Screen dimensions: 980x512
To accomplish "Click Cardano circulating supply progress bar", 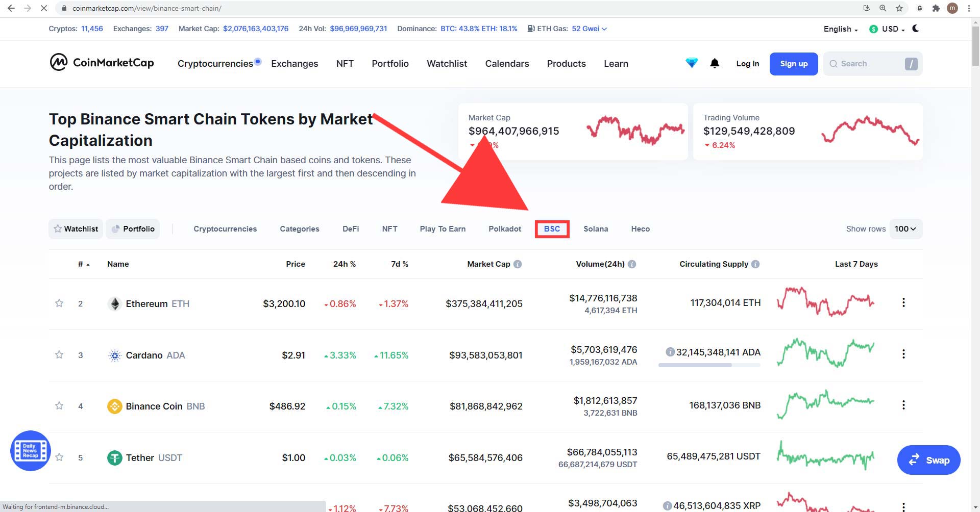I will (709, 365).
